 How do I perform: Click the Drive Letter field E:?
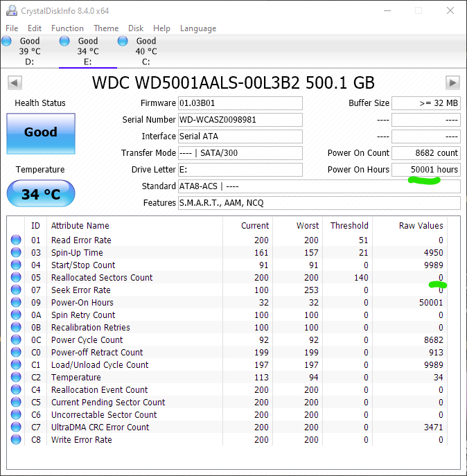click(240, 169)
